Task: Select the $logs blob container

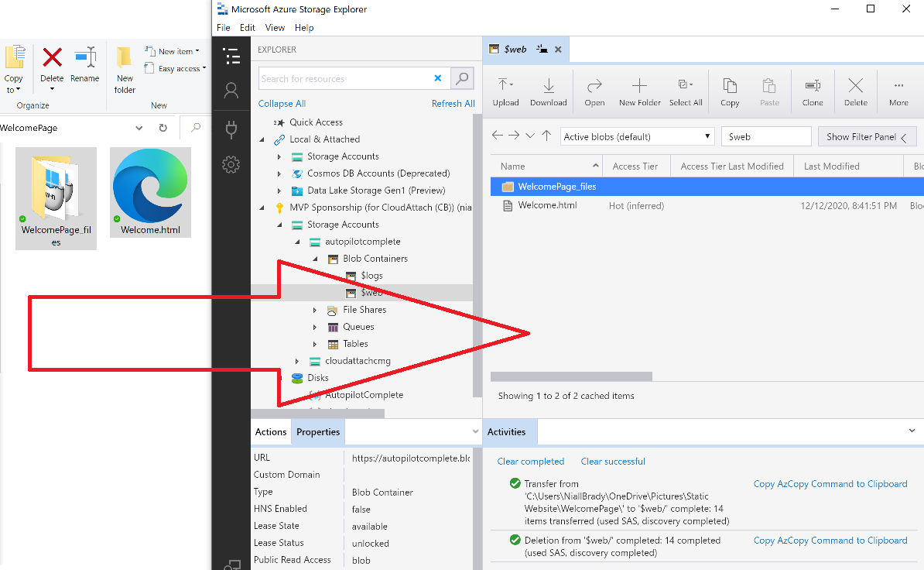Action: [371, 276]
